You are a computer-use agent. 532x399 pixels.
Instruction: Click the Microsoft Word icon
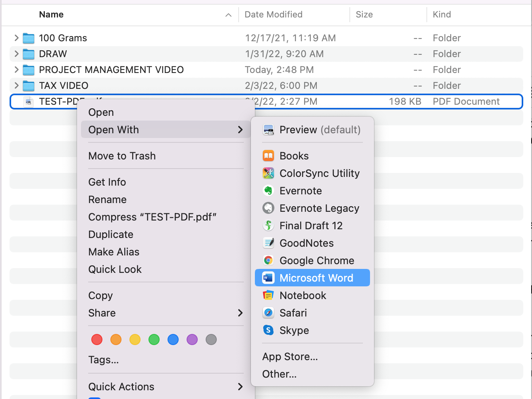[268, 278]
